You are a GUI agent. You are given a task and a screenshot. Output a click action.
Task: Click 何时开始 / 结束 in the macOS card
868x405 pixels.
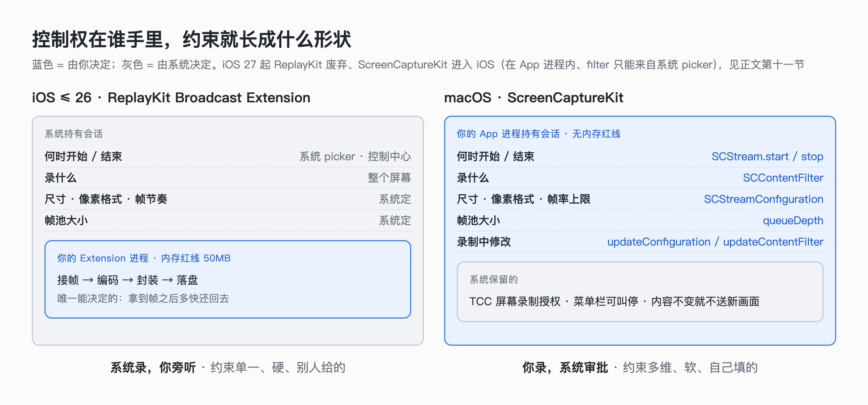click(496, 156)
